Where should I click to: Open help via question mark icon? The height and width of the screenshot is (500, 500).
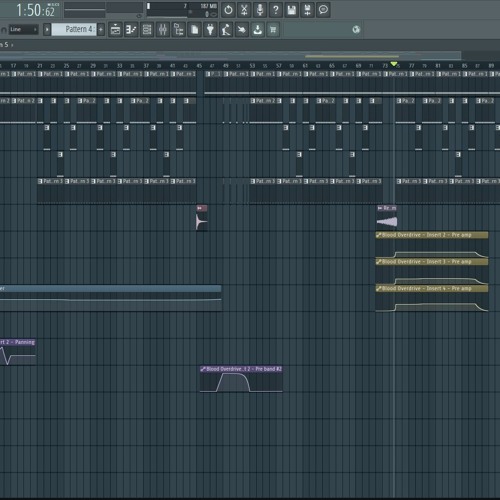click(276, 10)
